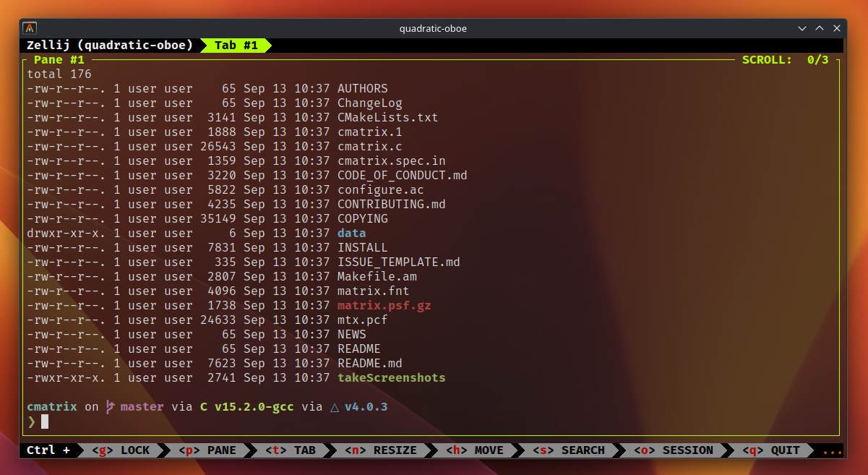Image resolution: width=868 pixels, height=475 pixels.
Task: Click the prompt arrow symbol
Action: [x=31, y=421]
